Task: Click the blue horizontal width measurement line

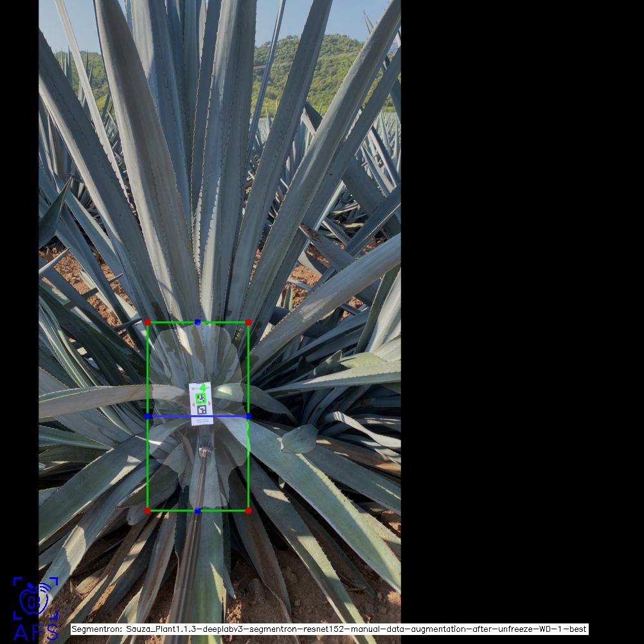Action: point(170,416)
